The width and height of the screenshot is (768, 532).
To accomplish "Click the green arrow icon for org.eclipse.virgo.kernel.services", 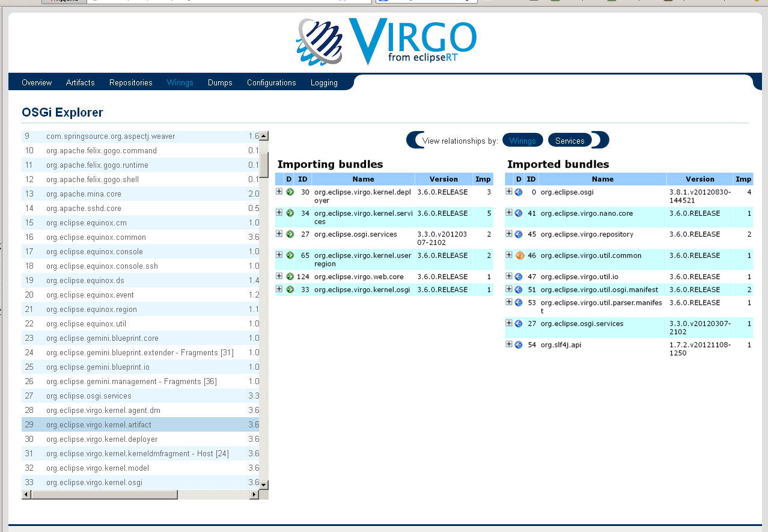I will (x=290, y=213).
